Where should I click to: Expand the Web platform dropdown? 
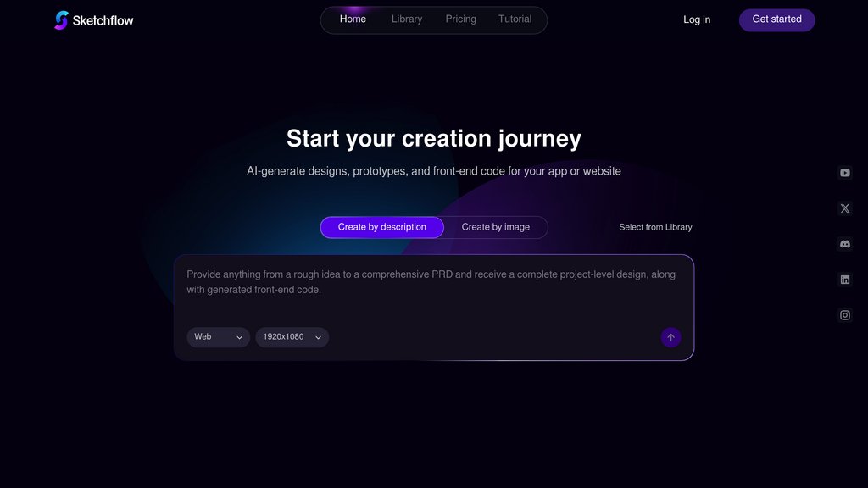pyautogui.click(x=218, y=337)
